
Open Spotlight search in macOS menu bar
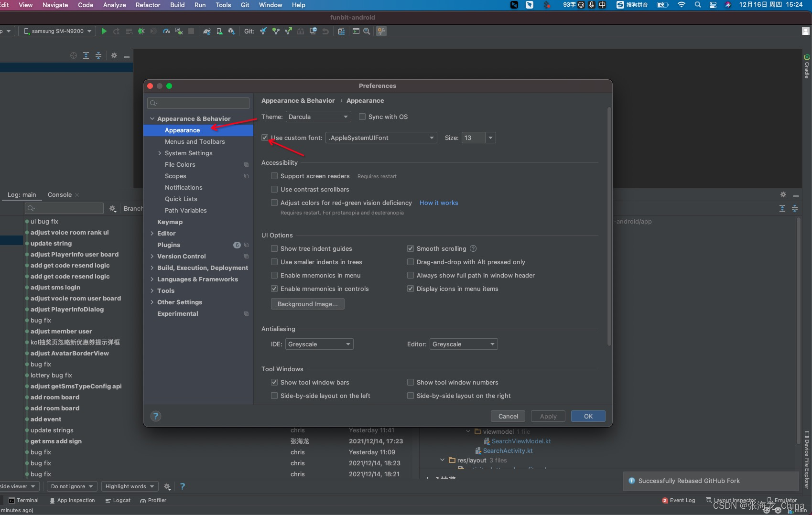(x=698, y=5)
